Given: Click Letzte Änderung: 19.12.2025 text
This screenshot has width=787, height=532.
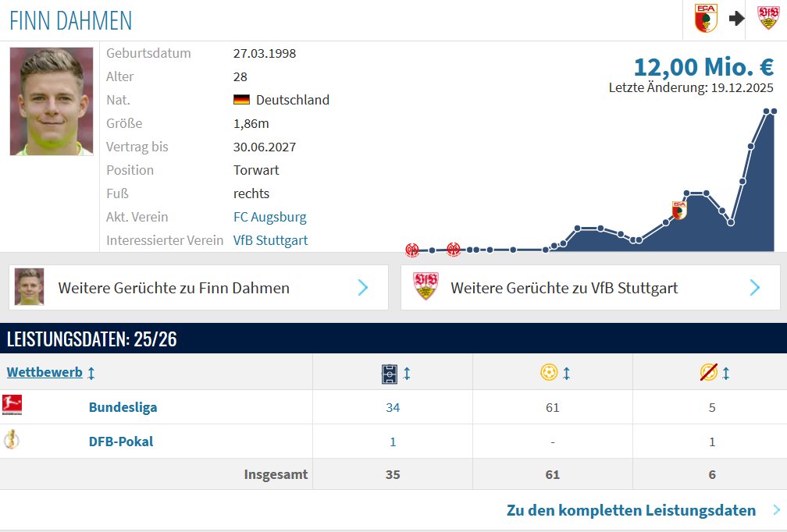Looking at the screenshot, I should coord(691,87).
